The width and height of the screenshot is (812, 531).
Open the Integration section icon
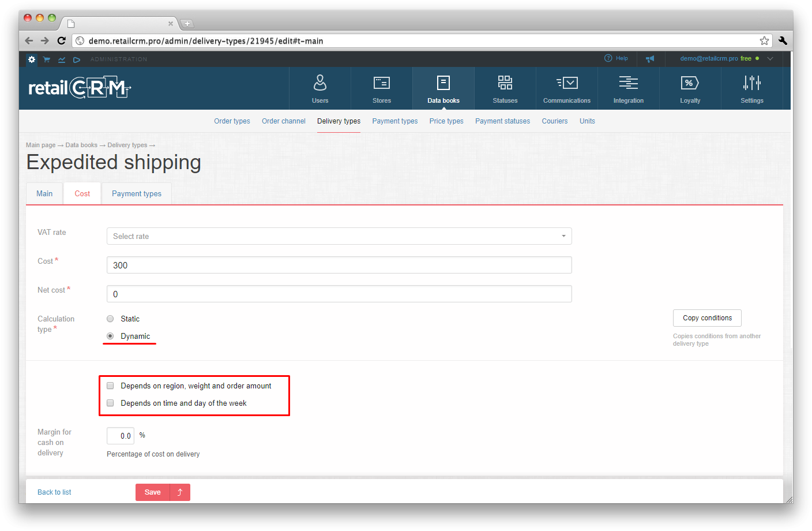pos(629,83)
